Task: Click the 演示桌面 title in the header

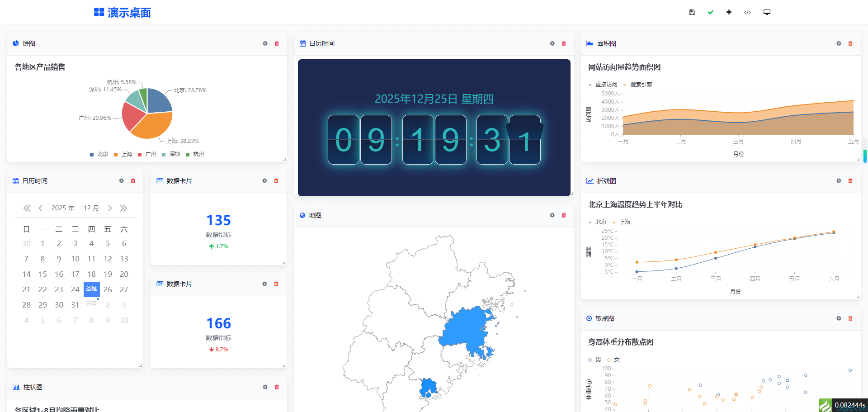Action: pos(129,12)
